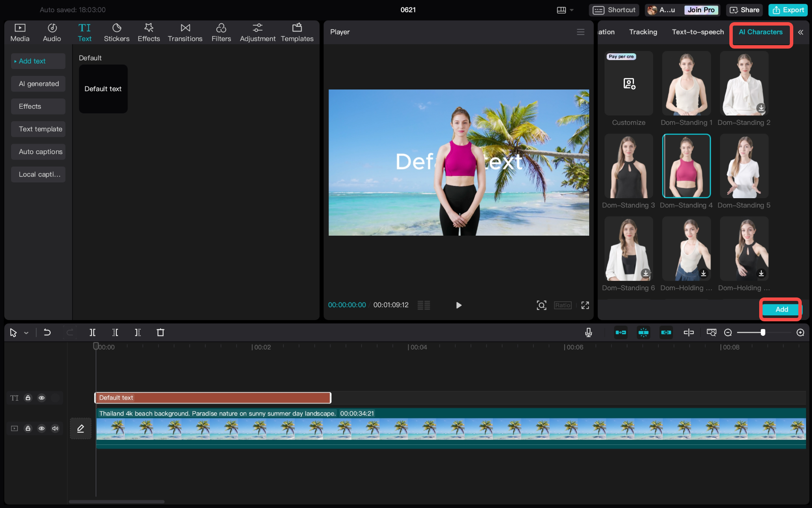Switch to the Tracking tab
812x508 pixels.
tap(643, 32)
